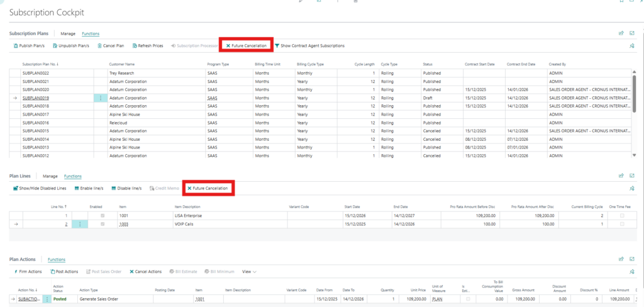Toggle One Time Fee checkbox for LISA Enterprise
This screenshot has width=644, height=307.
(x=622, y=216)
